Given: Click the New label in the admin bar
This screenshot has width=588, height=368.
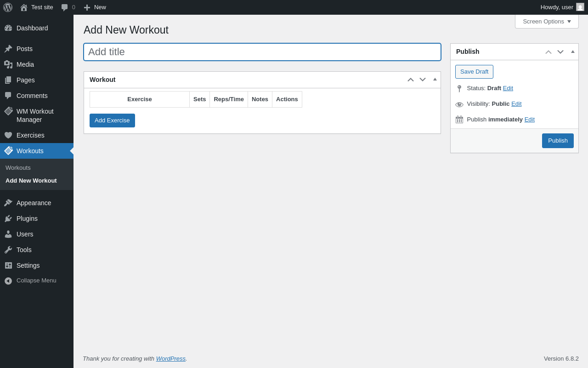Looking at the screenshot, I should [x=100, y=7].
